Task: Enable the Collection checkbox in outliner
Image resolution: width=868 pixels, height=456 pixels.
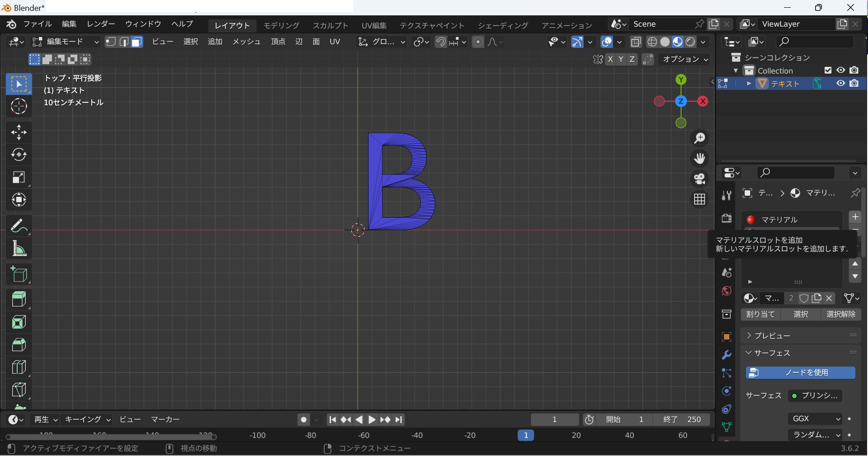Action: 828,70
